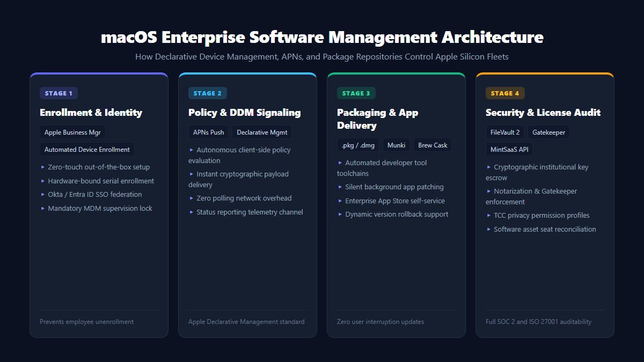The image size is (644, 362).
Task: Click TCC privacy permission profiles bullet
Action: pos(538,216)
